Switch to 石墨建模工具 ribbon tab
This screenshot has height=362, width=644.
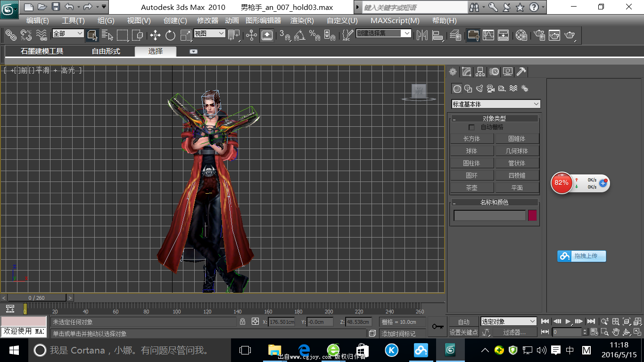[42, 51]
